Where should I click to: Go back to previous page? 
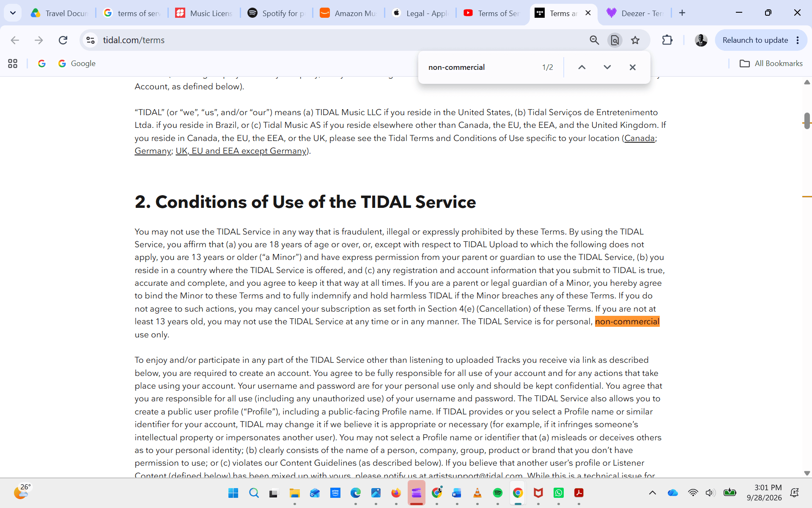15,40
